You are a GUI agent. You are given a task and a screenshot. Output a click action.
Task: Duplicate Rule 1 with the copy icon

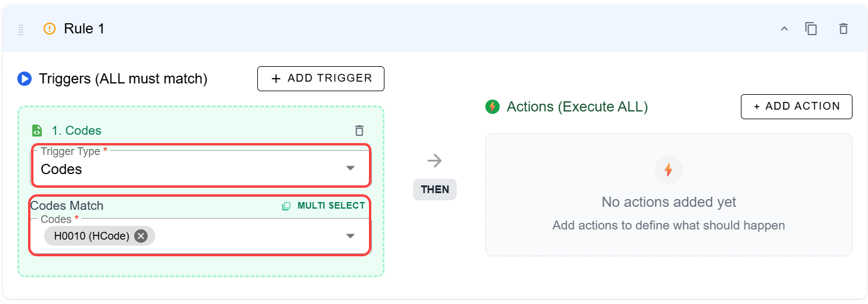811,29
